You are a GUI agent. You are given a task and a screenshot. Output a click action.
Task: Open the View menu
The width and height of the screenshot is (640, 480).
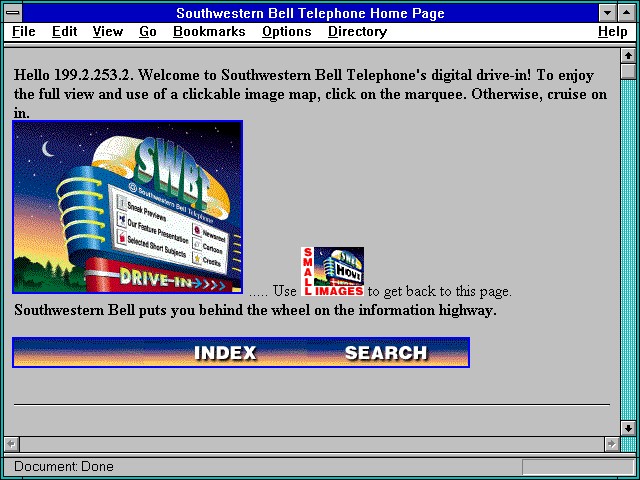[x=108, y=32]
